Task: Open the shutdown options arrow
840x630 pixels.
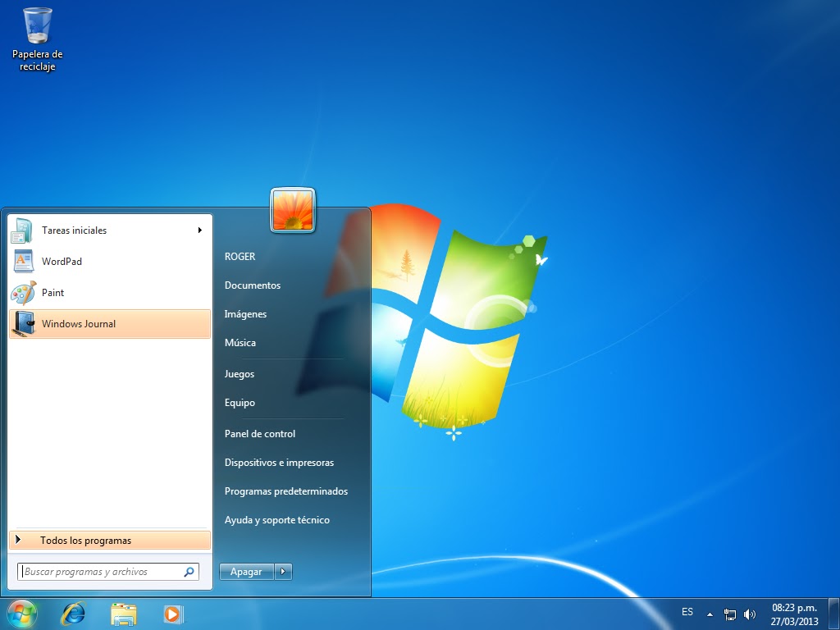Action: (283, 572)
